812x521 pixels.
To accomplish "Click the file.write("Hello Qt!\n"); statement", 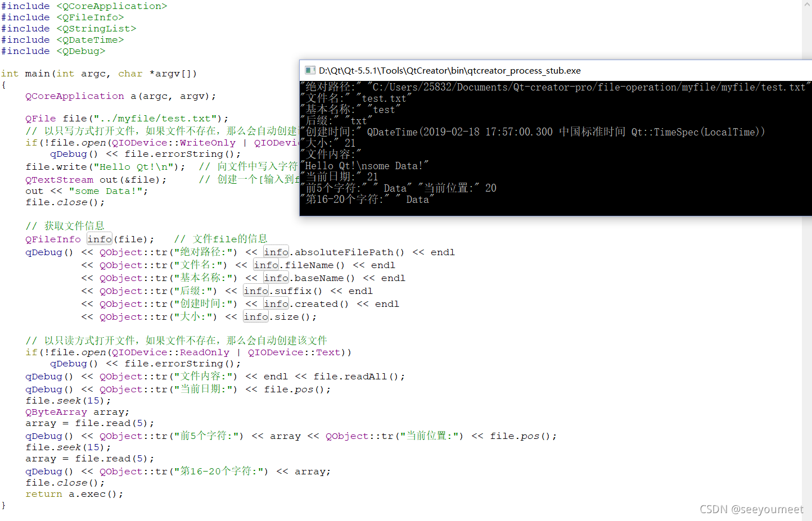I will pos(105,167).
